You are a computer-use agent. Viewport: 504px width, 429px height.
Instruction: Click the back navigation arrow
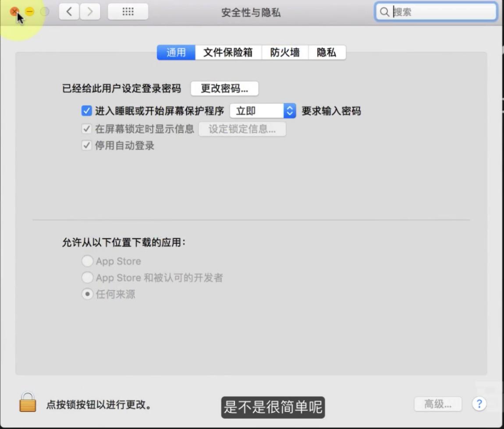68,11
